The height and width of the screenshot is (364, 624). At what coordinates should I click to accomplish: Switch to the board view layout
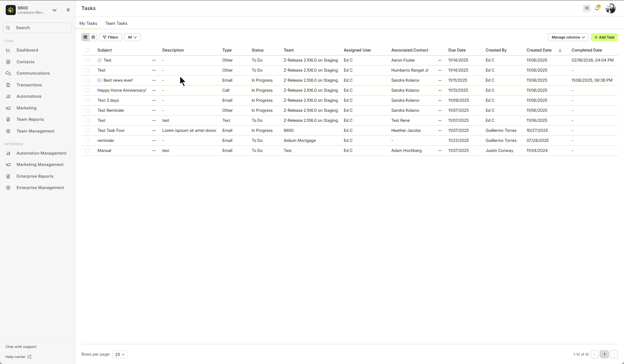[x=93, y=37]
